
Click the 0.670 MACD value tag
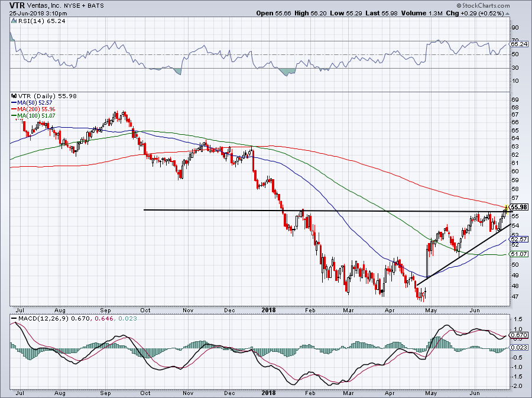519,335
